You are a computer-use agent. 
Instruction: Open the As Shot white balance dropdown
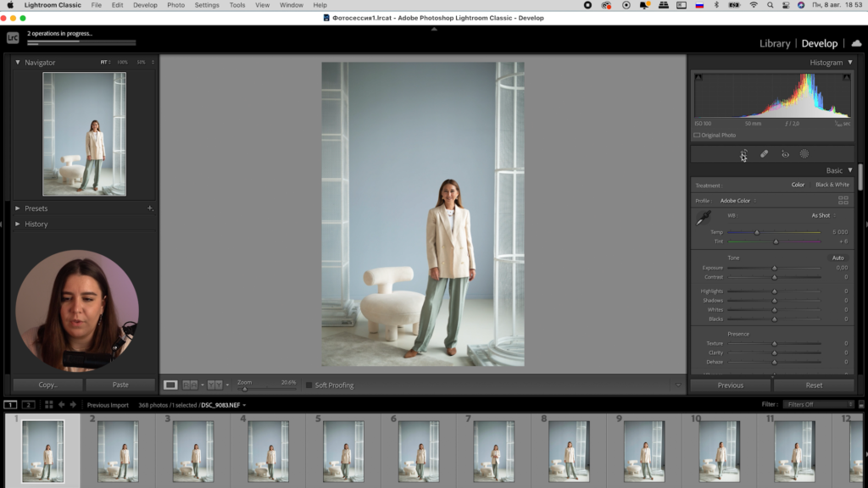(822, 215)
